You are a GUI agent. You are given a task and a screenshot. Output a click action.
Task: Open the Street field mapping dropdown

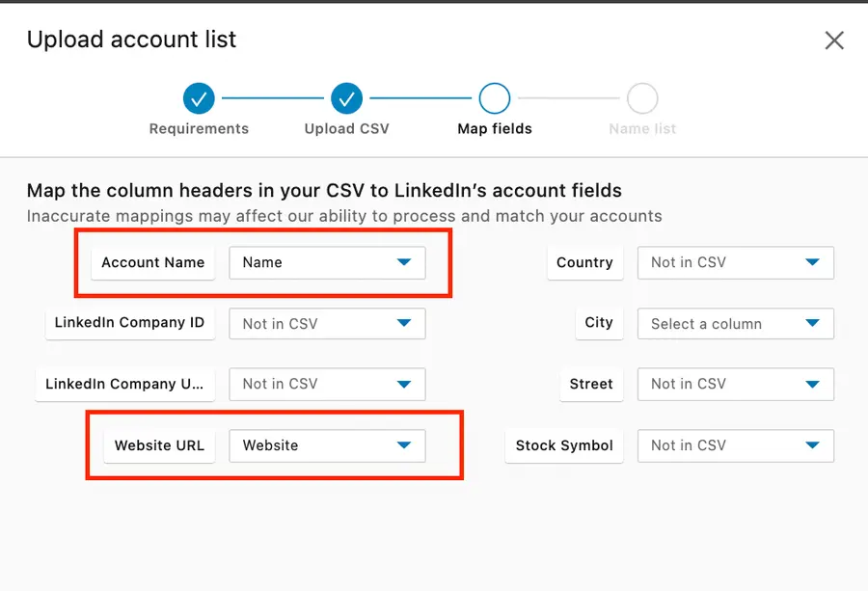pos(735,384)
